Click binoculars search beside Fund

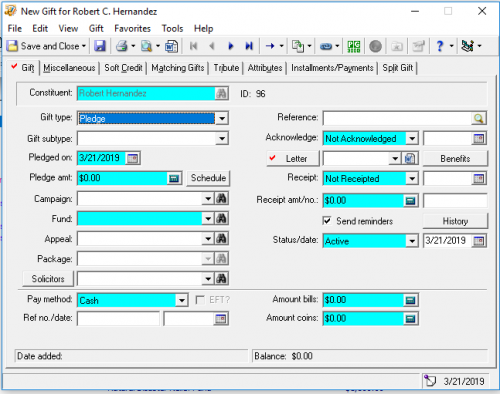pyautogui.click(x=222, y=219)
